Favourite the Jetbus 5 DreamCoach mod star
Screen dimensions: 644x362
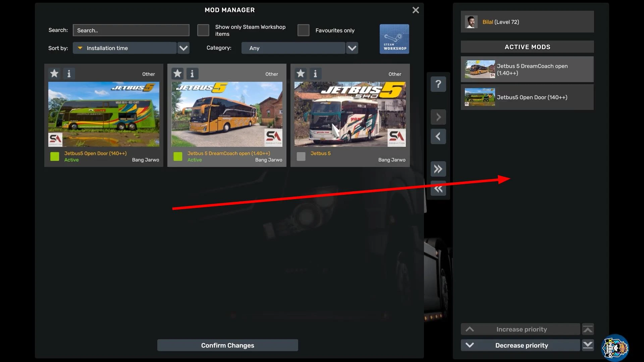point(177,73)
